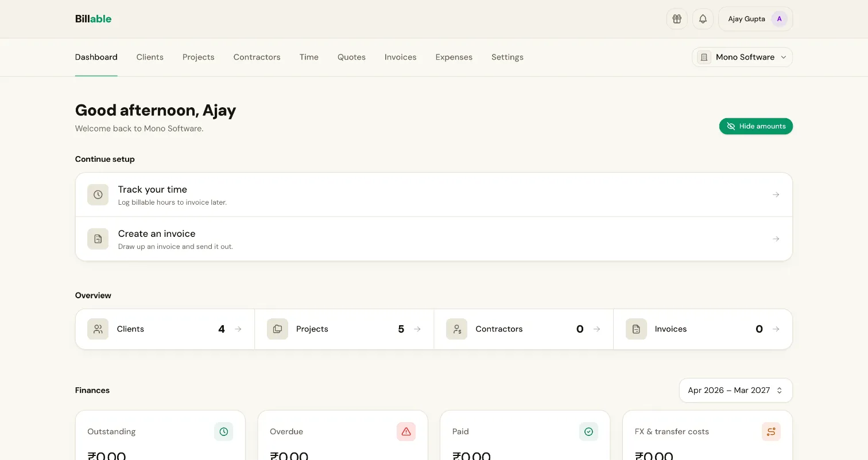The image size is (868, 460).
Task: Click the up-down chevrons in period selector
Action: (x=779, y=390)
